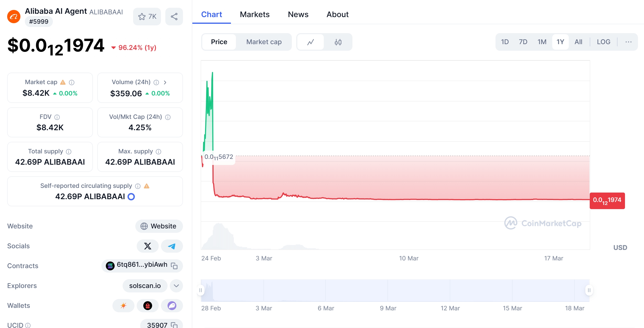The image size is (644, 328).
Task: Set chart range to All
Action: tap(578, 42)
